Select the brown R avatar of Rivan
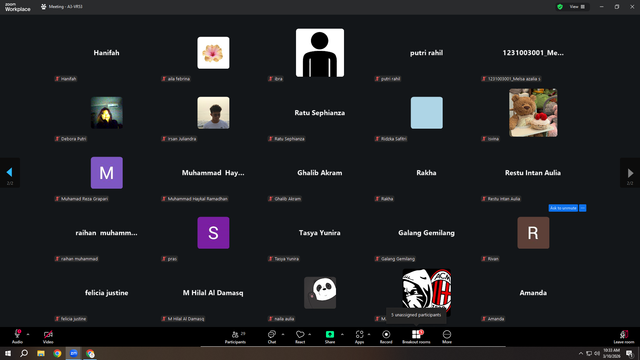This screenshot has height=360, width=640. pyautogui.click(x=533, y=233)
